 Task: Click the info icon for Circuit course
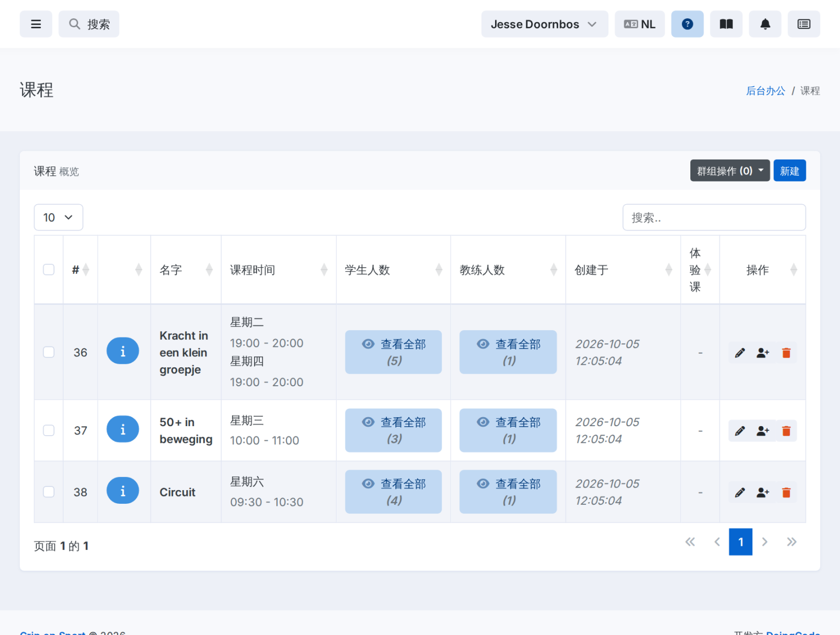click(x=123, y=491)
